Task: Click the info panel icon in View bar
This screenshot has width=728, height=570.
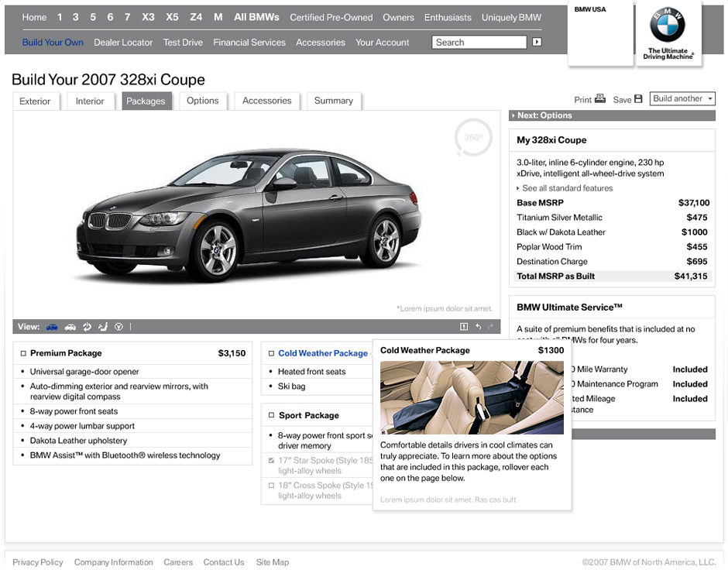Action: (464, 327)
